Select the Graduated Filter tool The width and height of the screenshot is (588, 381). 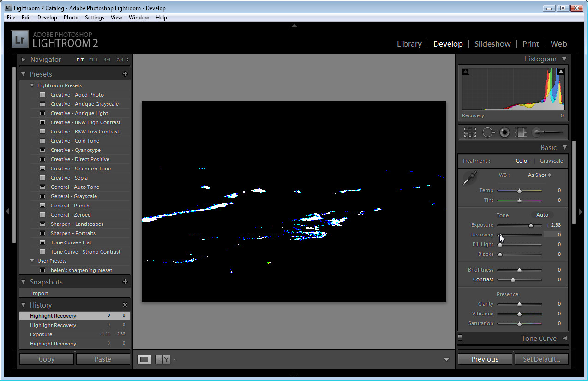pyautogui.click(x=521, y=133)
